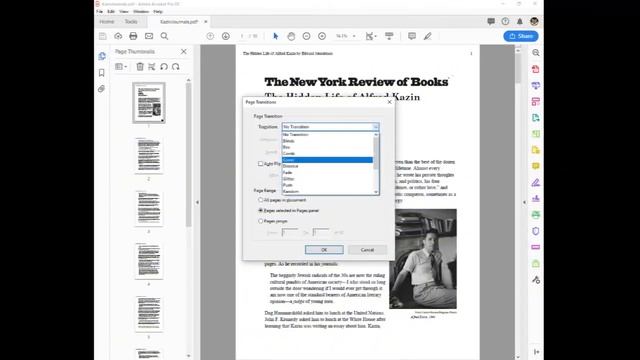Choose Blinds from transition list

tap(327, 141)
